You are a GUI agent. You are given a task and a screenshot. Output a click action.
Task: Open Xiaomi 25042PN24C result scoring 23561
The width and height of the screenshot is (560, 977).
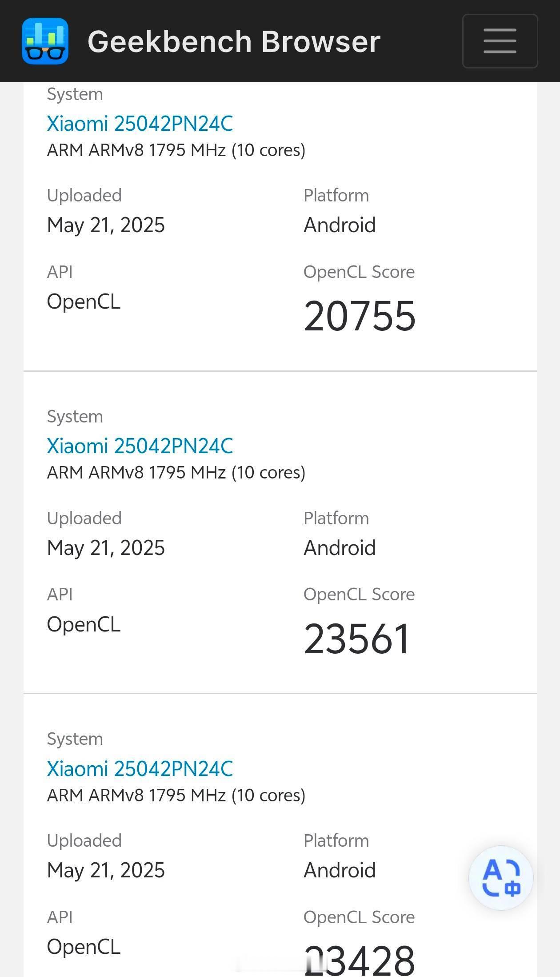[140, 446]
